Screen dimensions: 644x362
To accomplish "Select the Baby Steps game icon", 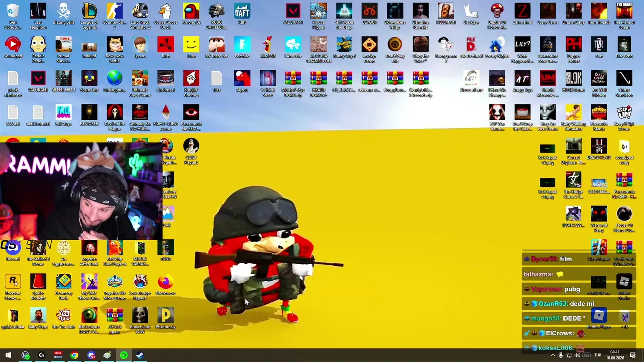I will click(38, 318).
